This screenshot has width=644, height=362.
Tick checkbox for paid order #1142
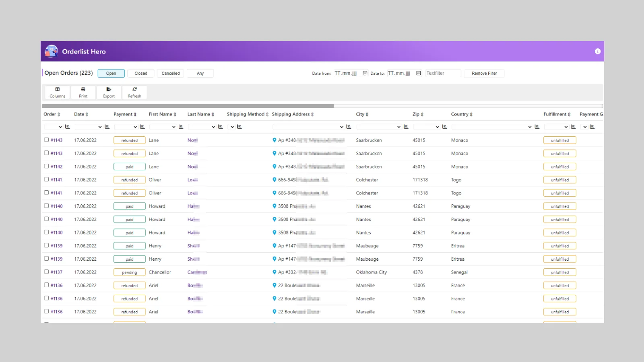(46, 166)
